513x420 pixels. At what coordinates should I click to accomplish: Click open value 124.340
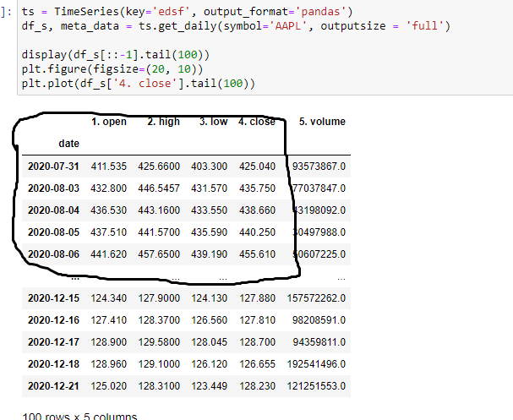[x=109, y=298]
